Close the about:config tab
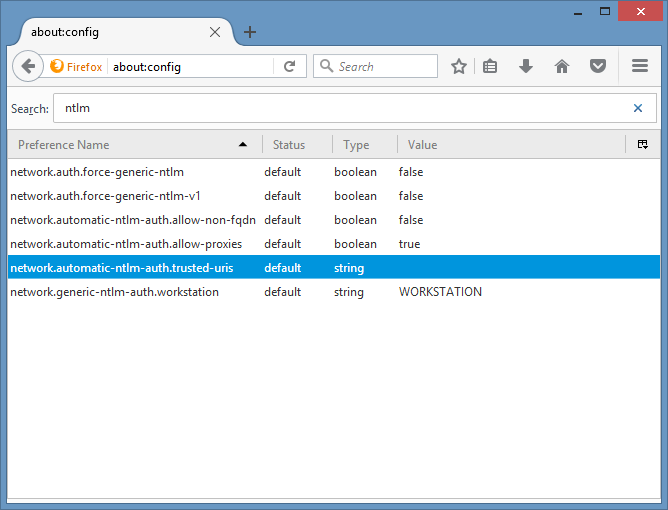Screen dimensions: 668x510 pos(215,32)
